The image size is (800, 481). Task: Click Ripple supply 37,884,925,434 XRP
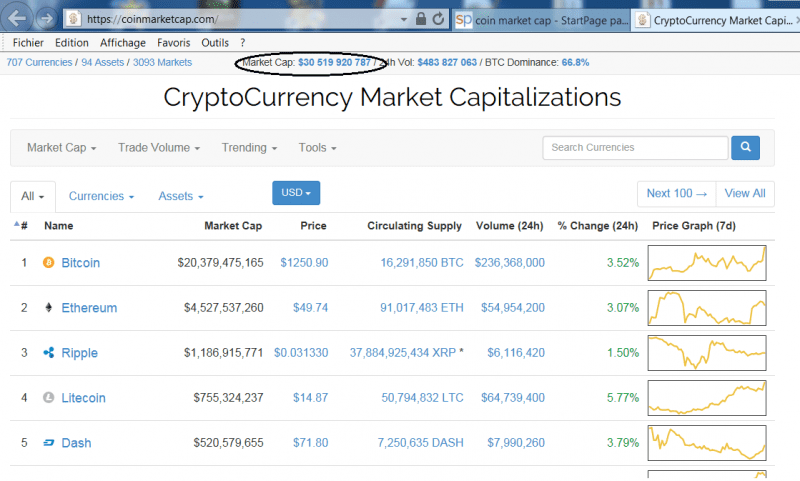tap(403, 352)
